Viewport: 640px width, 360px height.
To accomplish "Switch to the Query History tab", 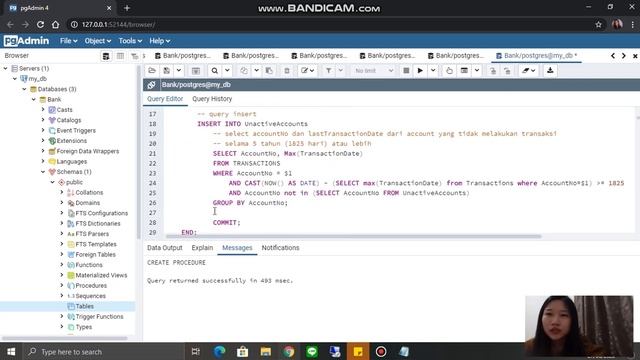I will click(x=212, y=99).
